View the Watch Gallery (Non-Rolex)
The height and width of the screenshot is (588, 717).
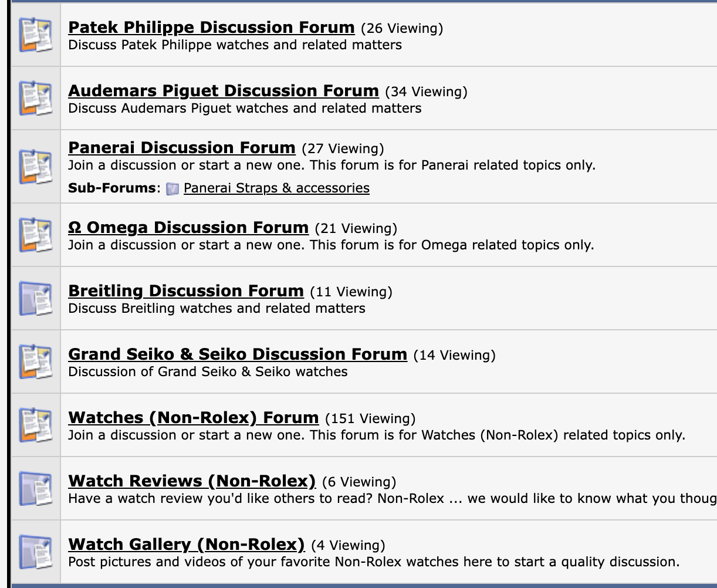tap(187, 545)
